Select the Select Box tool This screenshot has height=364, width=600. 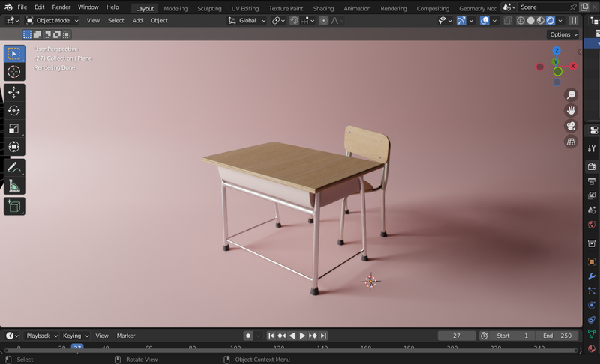pyautogui.click(x=14, y=54)
